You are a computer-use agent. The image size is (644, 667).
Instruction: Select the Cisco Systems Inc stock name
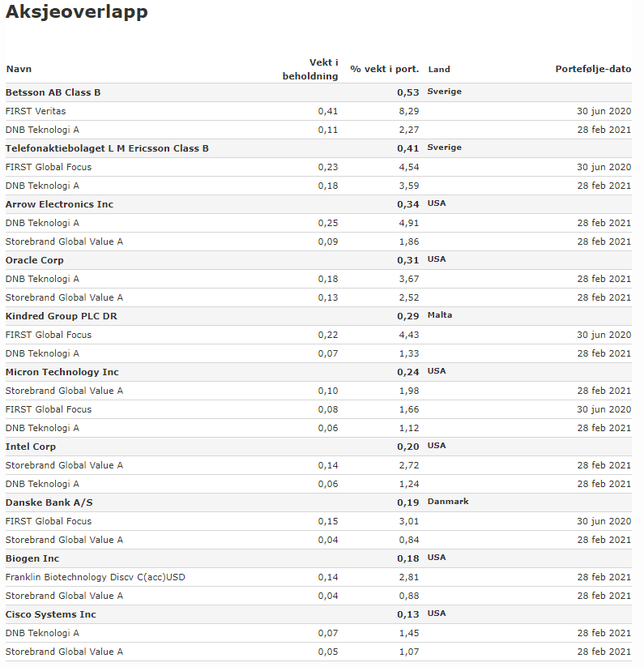(50, 614)
